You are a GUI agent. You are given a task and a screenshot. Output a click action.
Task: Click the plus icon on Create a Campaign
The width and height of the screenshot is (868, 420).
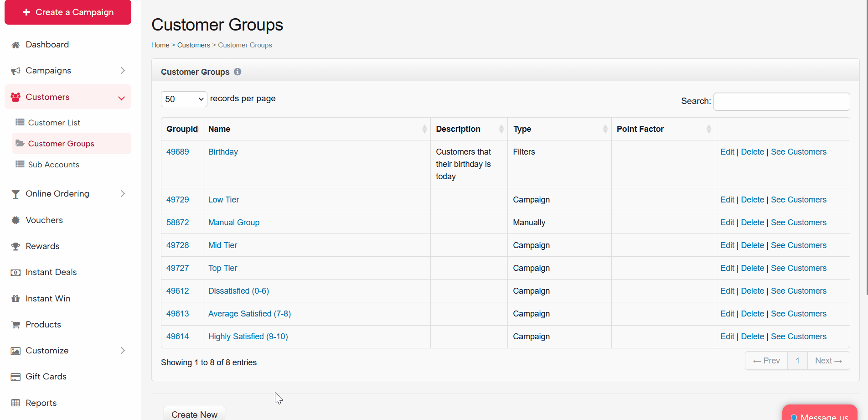click(26, 12)
